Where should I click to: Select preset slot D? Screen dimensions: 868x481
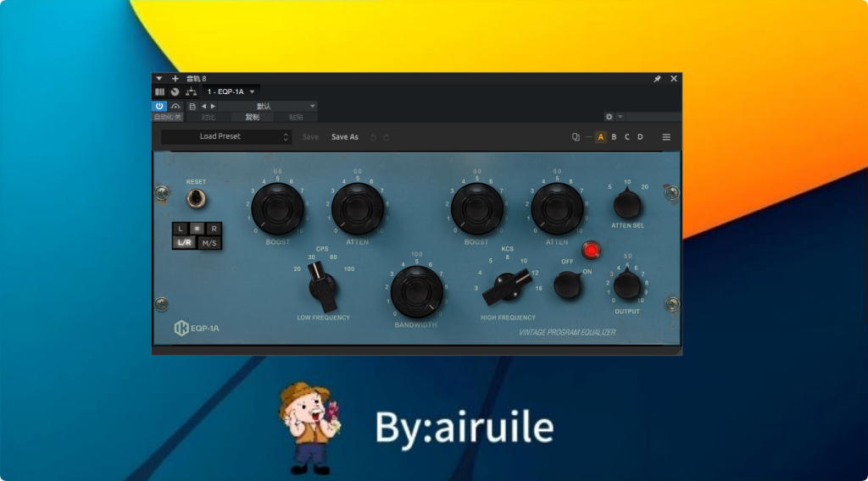tap(640, 137)
